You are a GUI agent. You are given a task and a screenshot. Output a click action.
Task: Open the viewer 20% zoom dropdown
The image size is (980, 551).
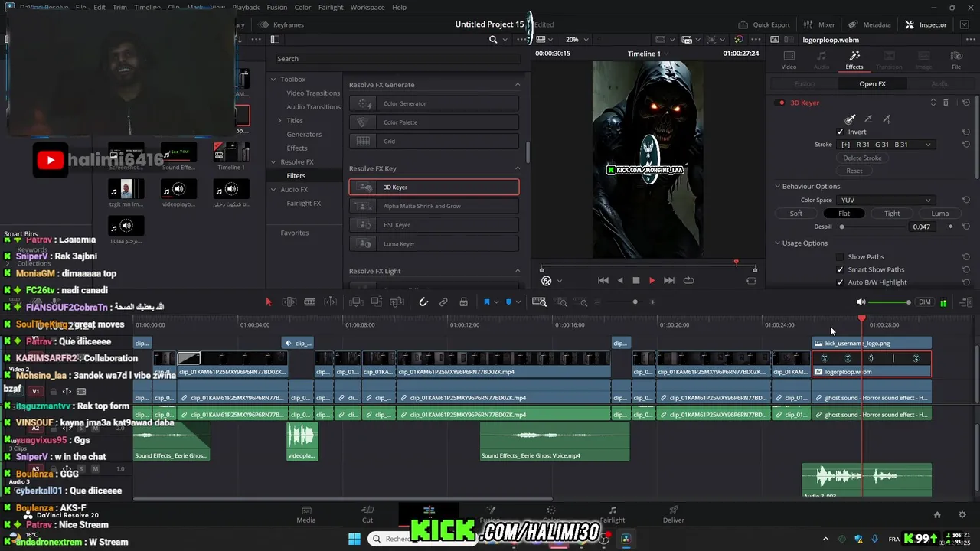pyautogui.click(x=577, y=40)
